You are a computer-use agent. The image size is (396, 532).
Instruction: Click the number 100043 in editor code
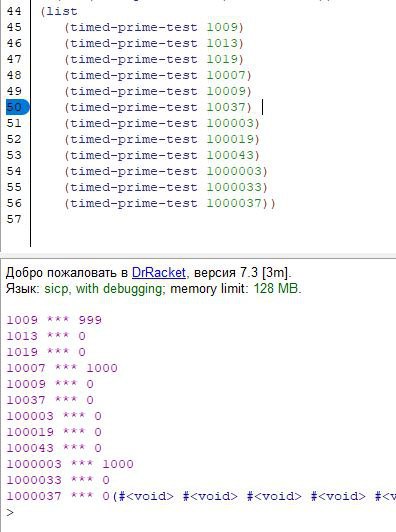(231, 155)
